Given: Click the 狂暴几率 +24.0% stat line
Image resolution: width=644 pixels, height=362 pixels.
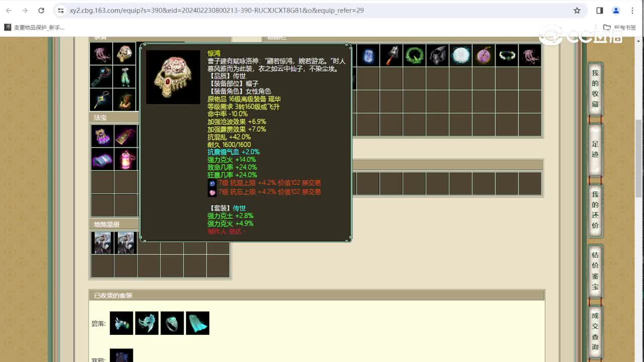Looking at the screenshot, I should [232, 175].
